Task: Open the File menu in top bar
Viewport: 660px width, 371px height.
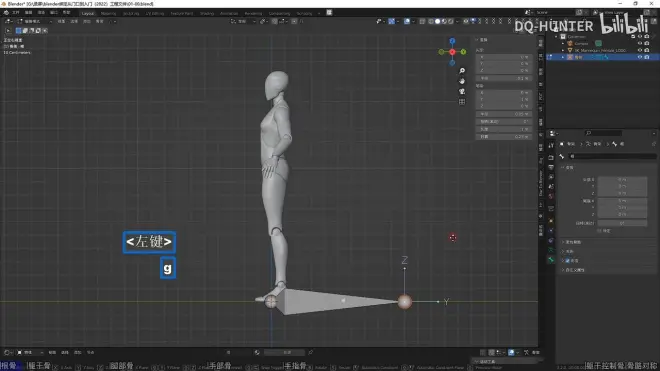Action: tap(16, 13)
